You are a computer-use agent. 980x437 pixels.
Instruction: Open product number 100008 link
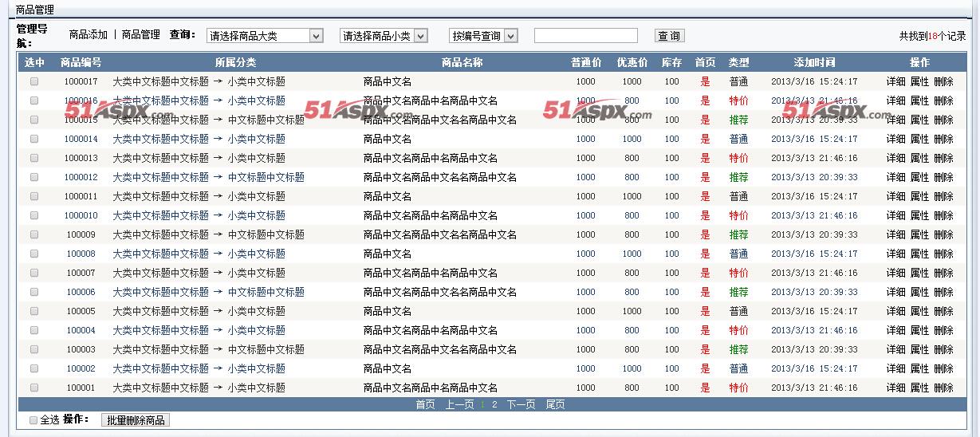tap(81, 254)
